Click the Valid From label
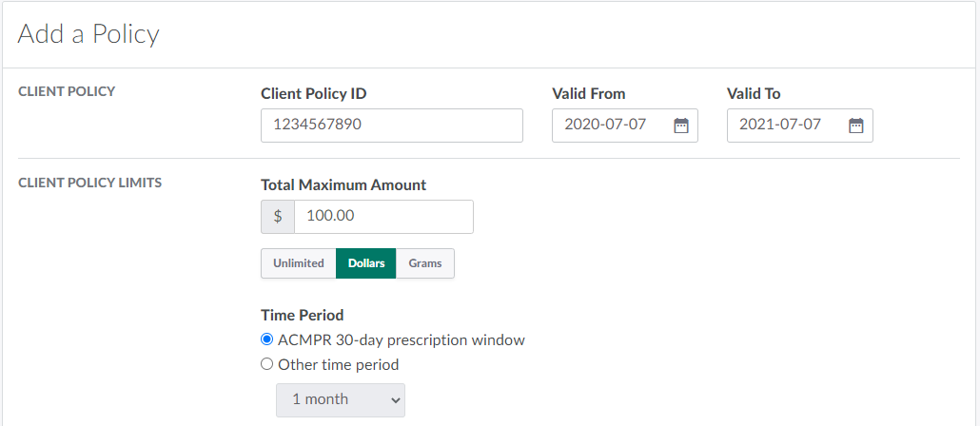This screenshot has width=980, height=426. click(x=588, y=93)
